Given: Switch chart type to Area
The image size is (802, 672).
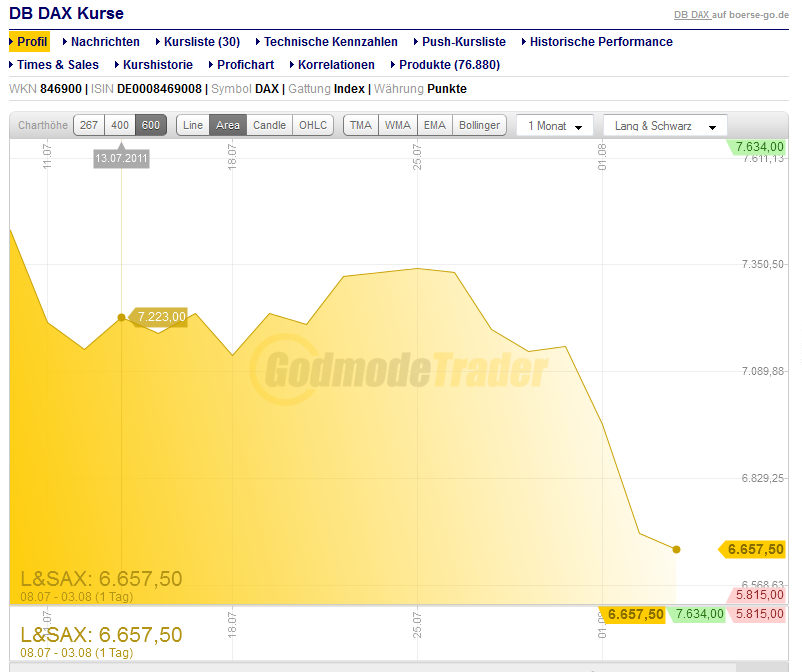Looking at the screenshot, I should click(x=228, y=125).
